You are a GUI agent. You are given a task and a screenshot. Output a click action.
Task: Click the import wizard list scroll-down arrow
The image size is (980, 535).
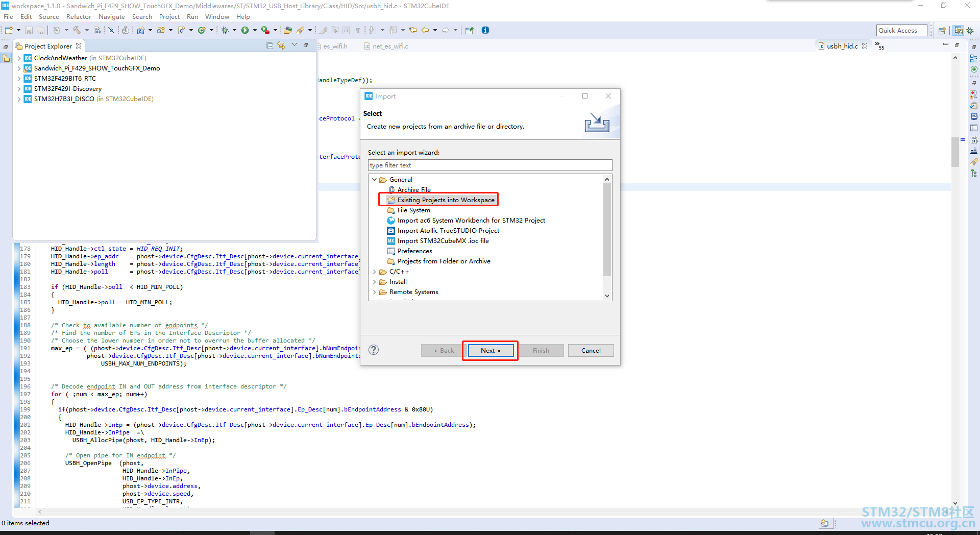[x=607, y=296]
